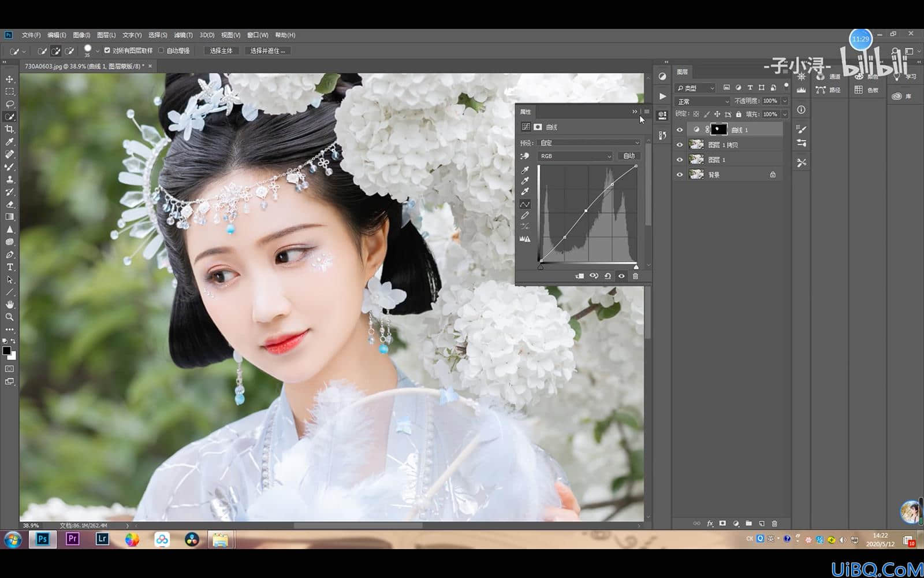Screen dimensions: 924x578
Task: Expand the 填充 fill dropdown arrow
Action: pyautogui.click(x=784, y=114)
